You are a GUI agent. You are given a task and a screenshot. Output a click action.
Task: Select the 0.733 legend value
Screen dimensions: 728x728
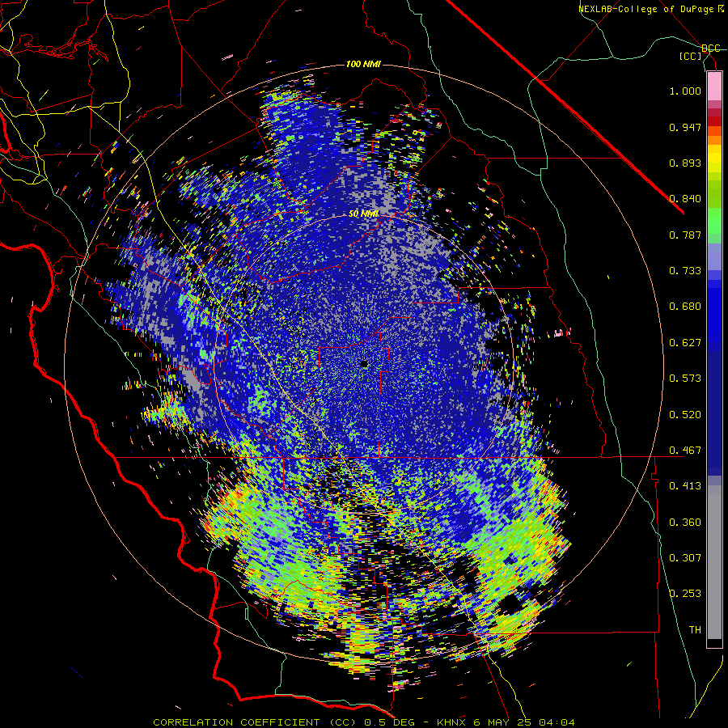pos(685,271)
